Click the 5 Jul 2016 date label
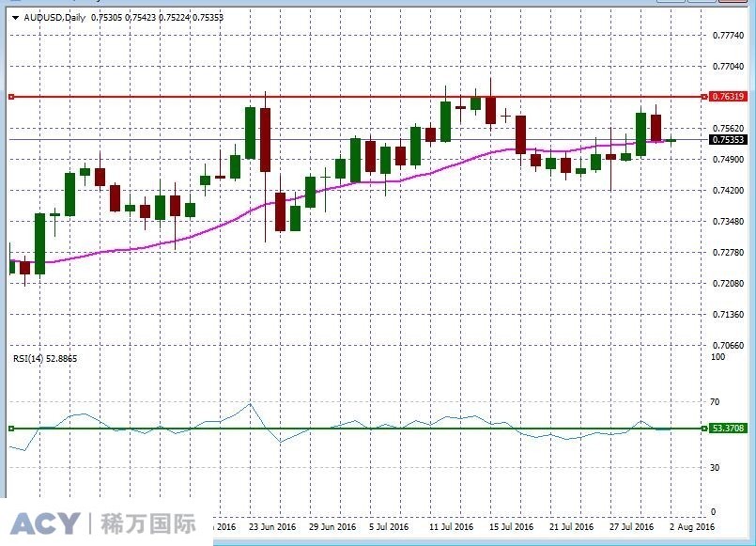 [389, 526]
